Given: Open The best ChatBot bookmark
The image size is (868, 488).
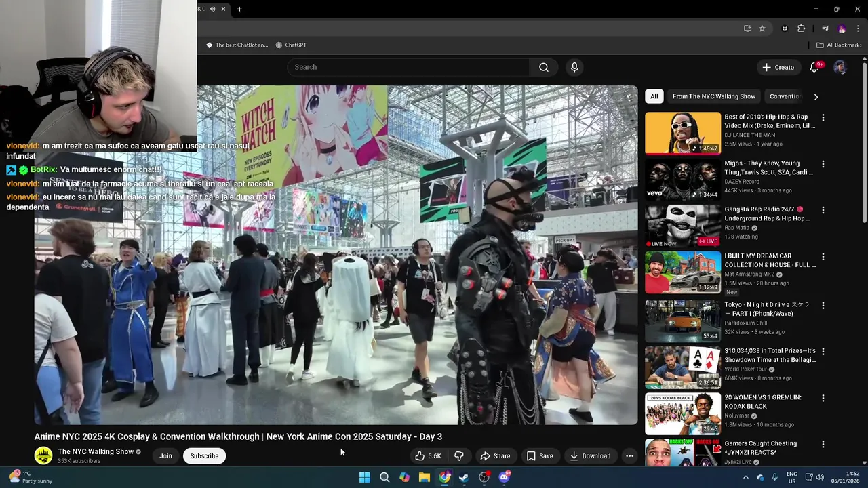Looking at the screenshot, I should click(x=237, y=45).
